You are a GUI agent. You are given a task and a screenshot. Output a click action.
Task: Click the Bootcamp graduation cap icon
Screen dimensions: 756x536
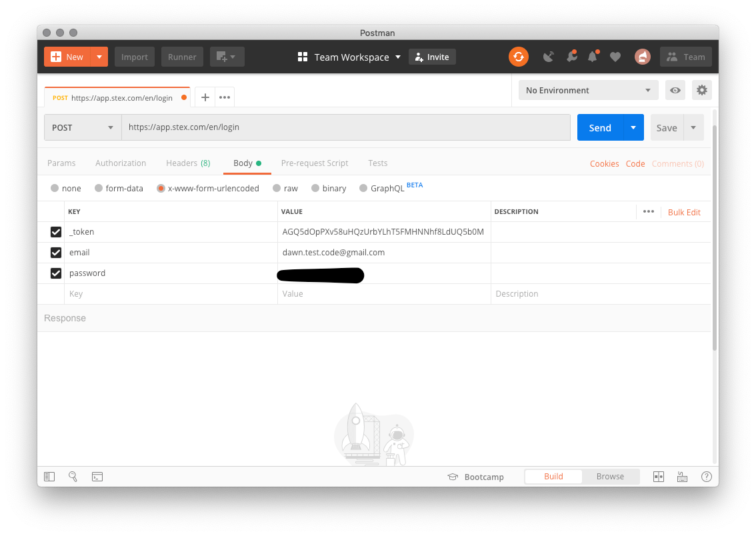pos(453,477)
